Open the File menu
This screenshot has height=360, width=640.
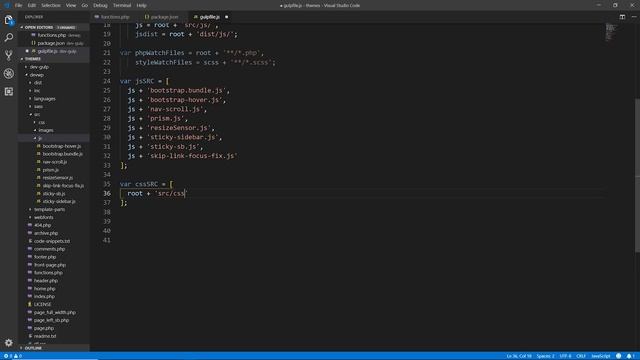18,5
